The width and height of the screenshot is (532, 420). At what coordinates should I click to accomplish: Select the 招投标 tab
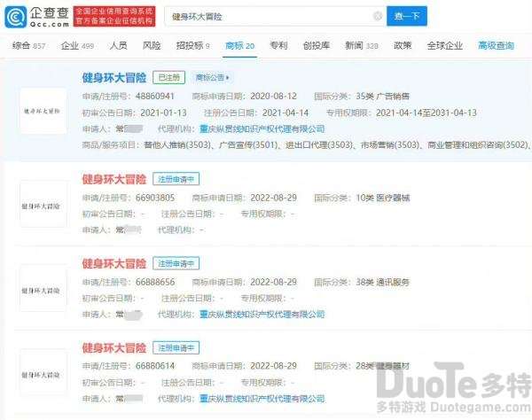(x=192, y=45)
